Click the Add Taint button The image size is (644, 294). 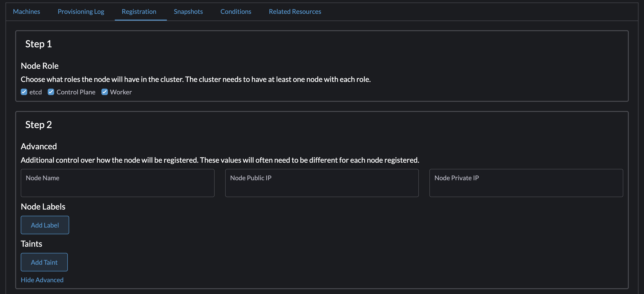[x=44, y=262]
